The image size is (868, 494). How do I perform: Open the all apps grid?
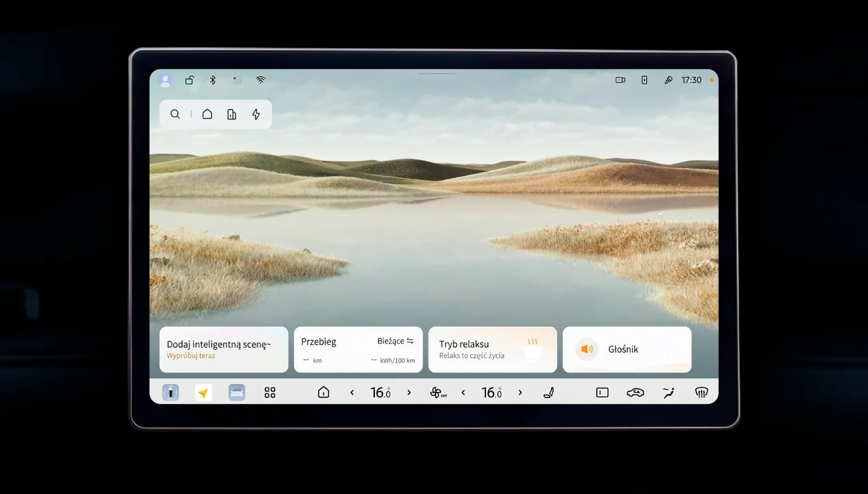click(x=270, y=392)
